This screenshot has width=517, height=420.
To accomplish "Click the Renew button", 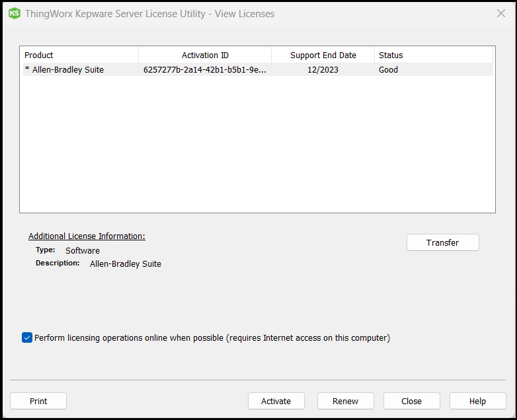I will point(345,401).
